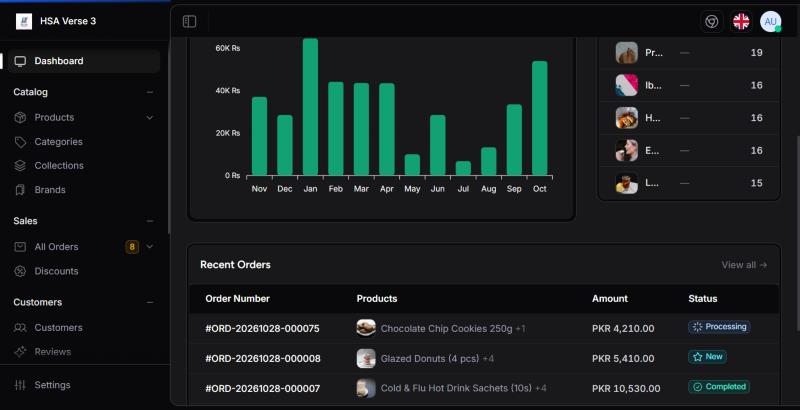Click the Order Number column header
800x410 pixels.
(x=237, y=299)
